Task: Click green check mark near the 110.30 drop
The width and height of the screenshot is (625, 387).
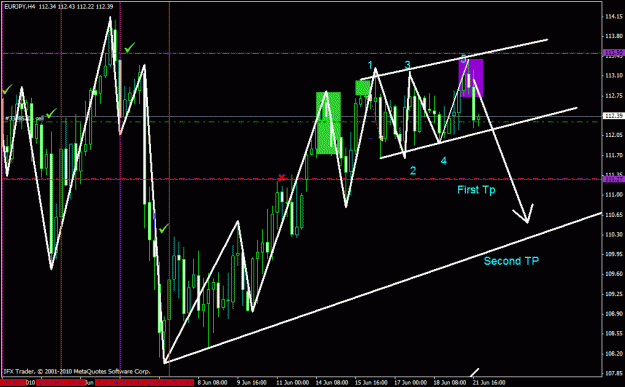Action: pyautogui.click(x=163, y=228)
